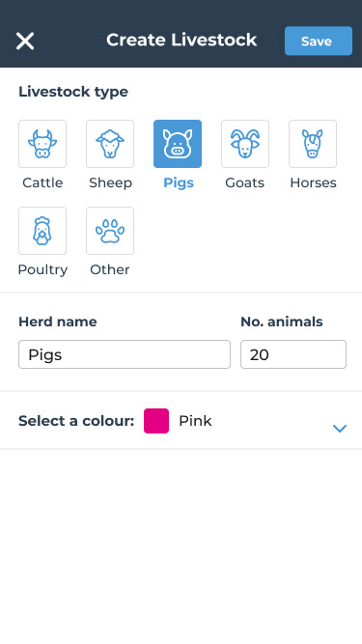
Task: Open the Select a colour row
Action: click(181, 421)
